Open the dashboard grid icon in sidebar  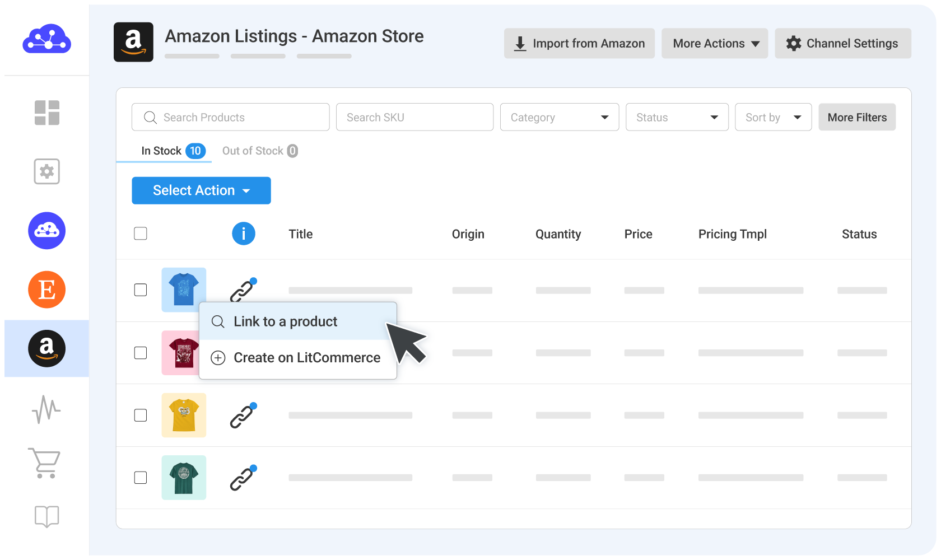coord(47,113)
